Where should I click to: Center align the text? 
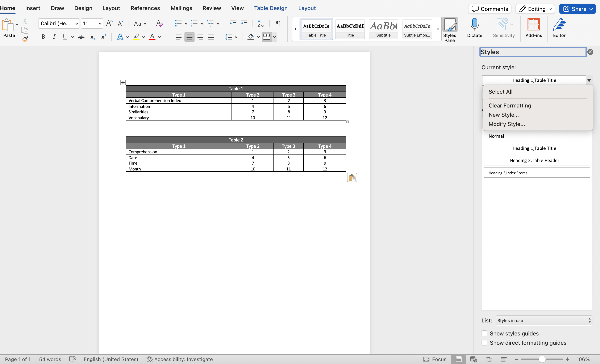[189, 37]
